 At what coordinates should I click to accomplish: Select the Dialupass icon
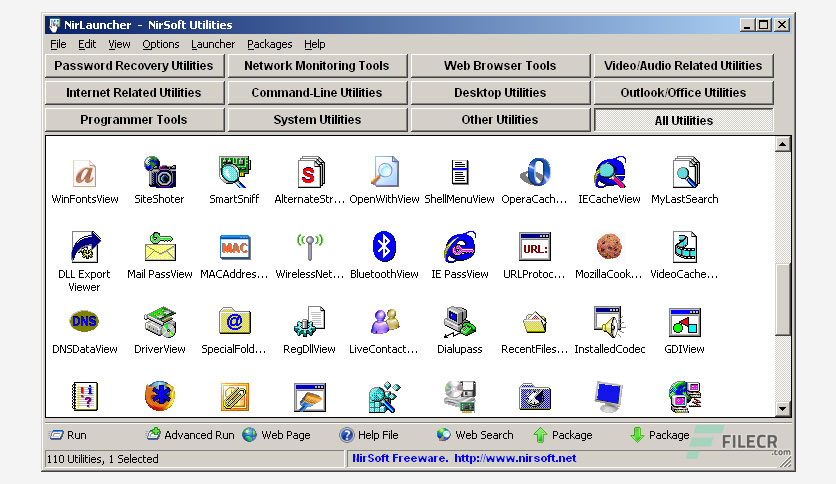(x=460, y=322)
